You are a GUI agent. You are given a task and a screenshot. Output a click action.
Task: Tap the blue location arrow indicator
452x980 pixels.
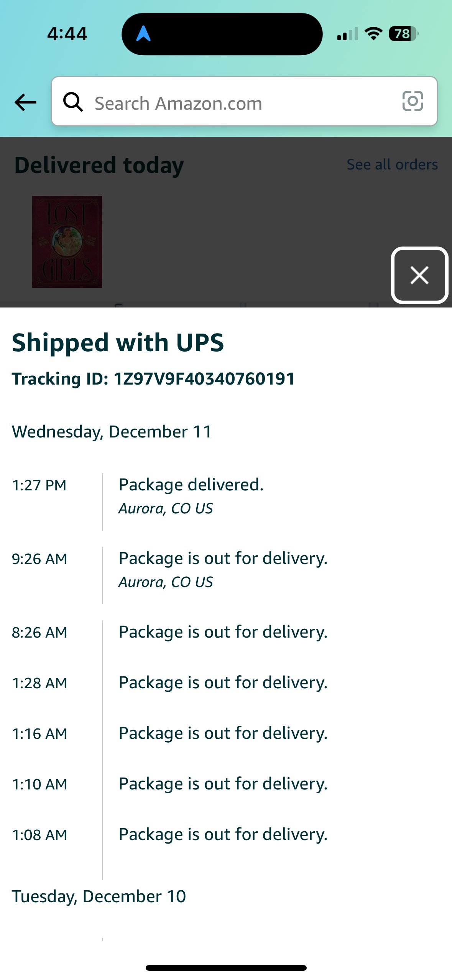click(143, 34)
